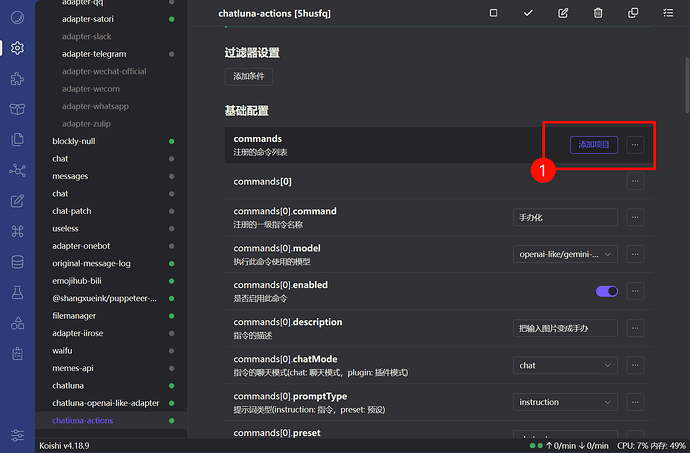Screen dimensions: 690x453
Task: Click the commands[0].command text field
Action: pyautogui.click(x=565, y=217)
